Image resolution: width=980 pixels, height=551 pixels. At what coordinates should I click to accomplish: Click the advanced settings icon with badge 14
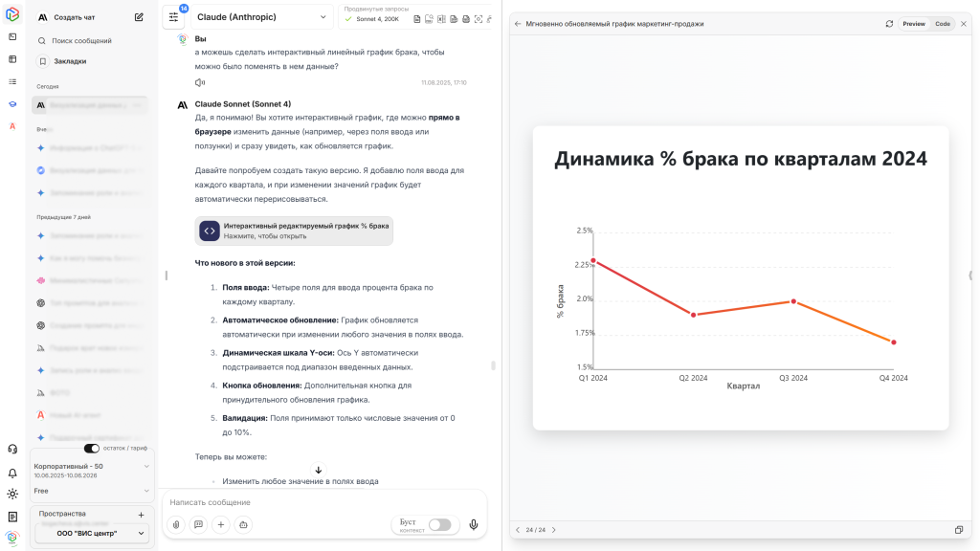[172, 16]
